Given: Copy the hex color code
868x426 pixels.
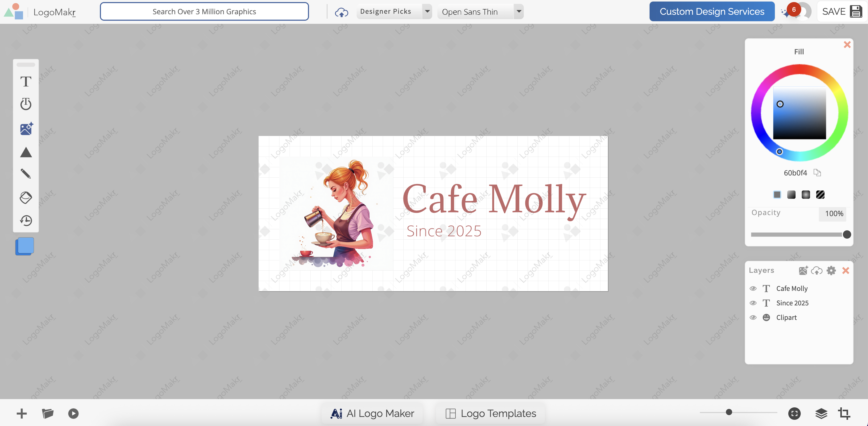Looking at the screenshot, I should [817, 173].
